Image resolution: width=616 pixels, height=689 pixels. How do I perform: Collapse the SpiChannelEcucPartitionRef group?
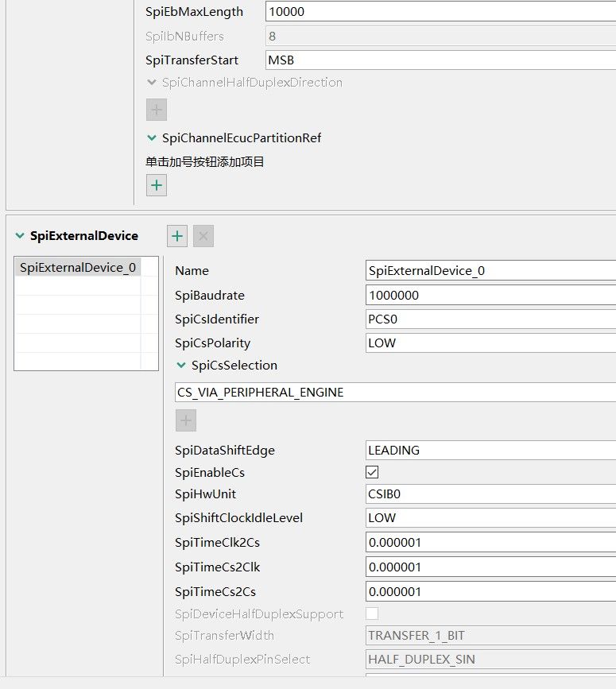click(151, 138)
